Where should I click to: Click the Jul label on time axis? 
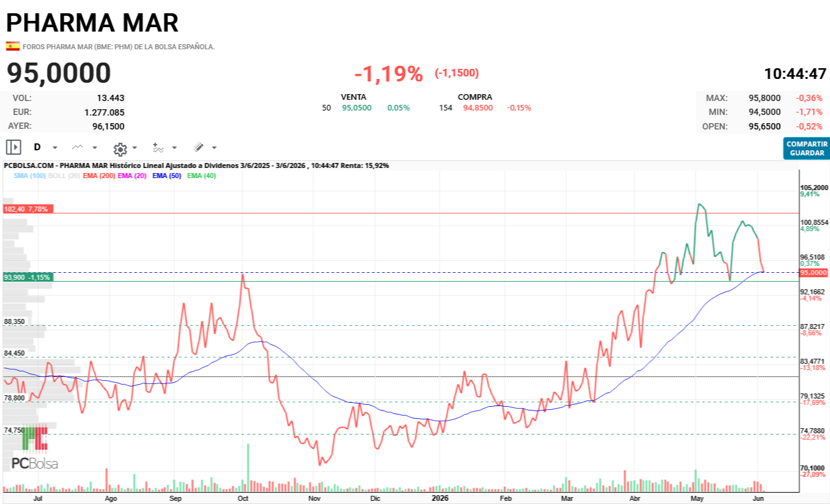(38, 498)
